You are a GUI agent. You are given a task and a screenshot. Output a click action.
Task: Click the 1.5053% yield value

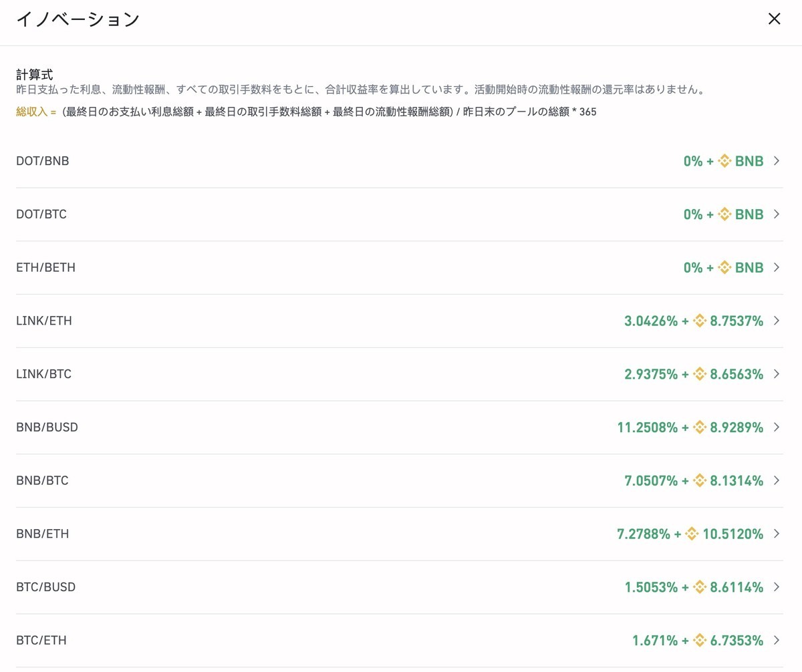[x=651, y=587]
